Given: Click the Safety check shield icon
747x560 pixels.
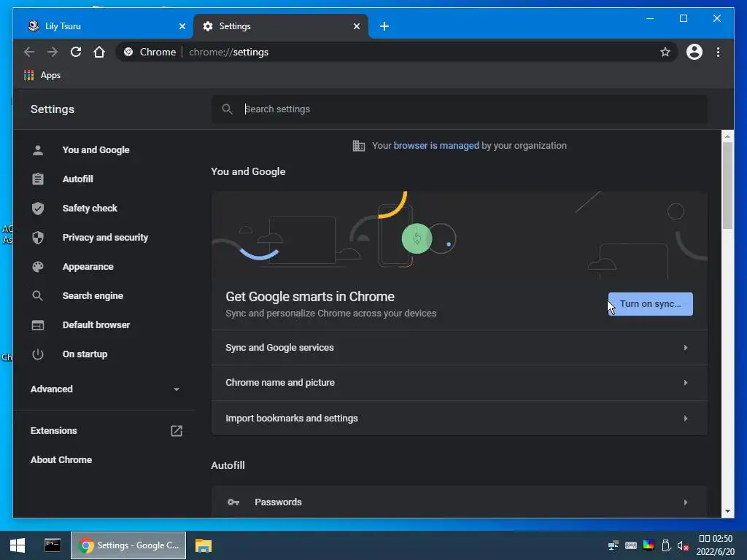Looking at the screenshot, I should 38,208.
